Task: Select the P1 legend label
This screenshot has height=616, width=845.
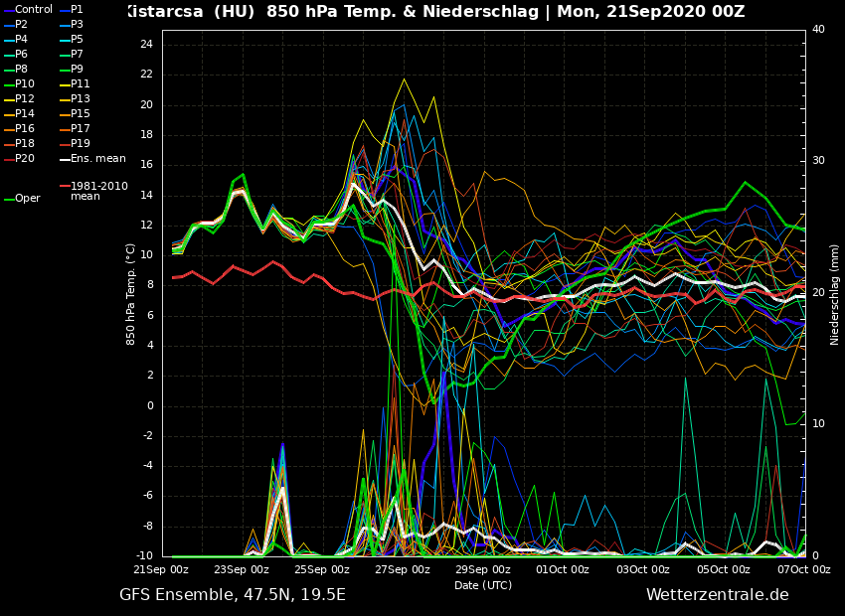Action: pyautogui.click(x=77, y=10)
